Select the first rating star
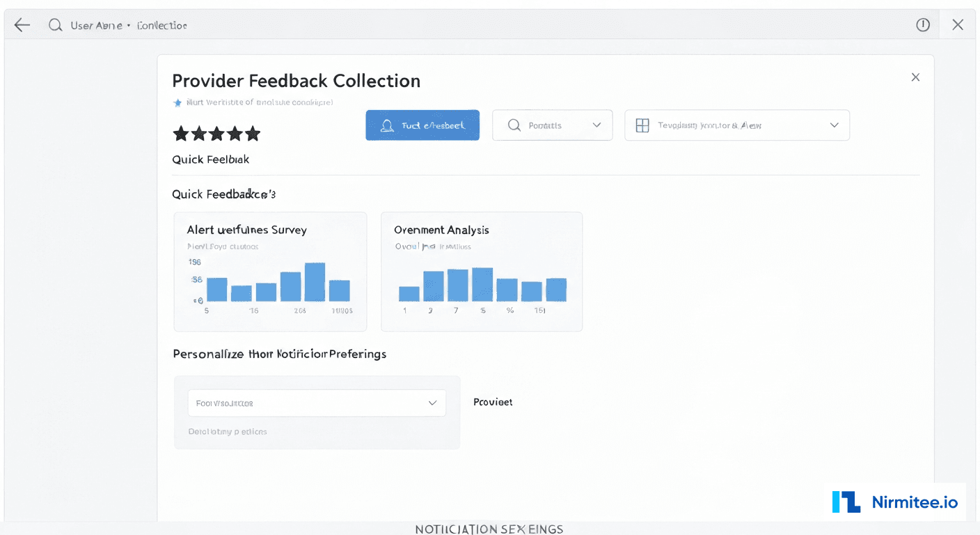Viewport: 980px width, 535px height. pos(180,133)
